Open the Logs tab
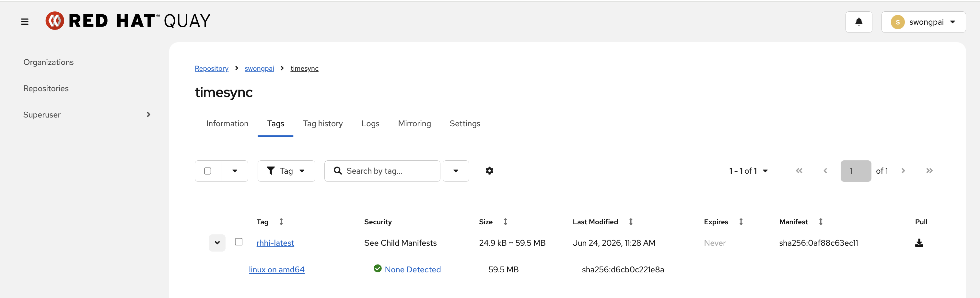 [370, 123]
